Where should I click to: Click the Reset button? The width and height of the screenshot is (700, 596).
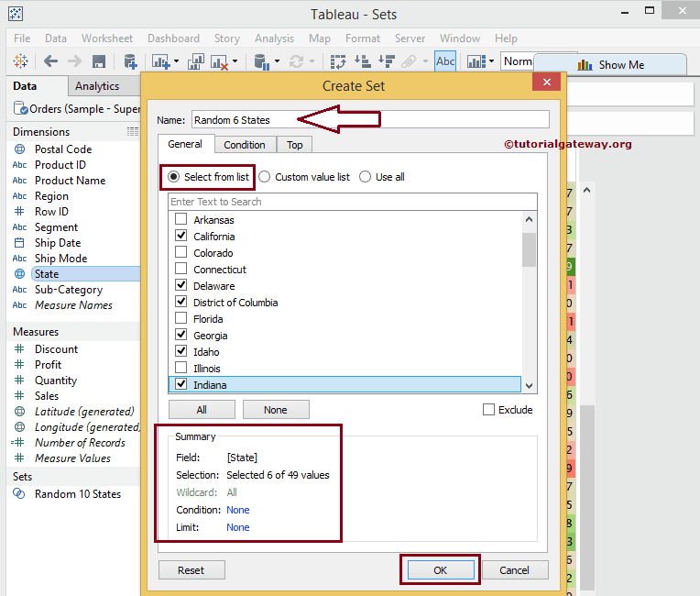point(191,570)
